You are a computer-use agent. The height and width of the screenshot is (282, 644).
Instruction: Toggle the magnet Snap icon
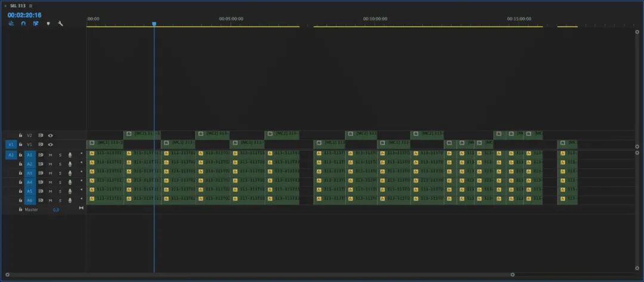pyautogui.click(x=23, y=23)
